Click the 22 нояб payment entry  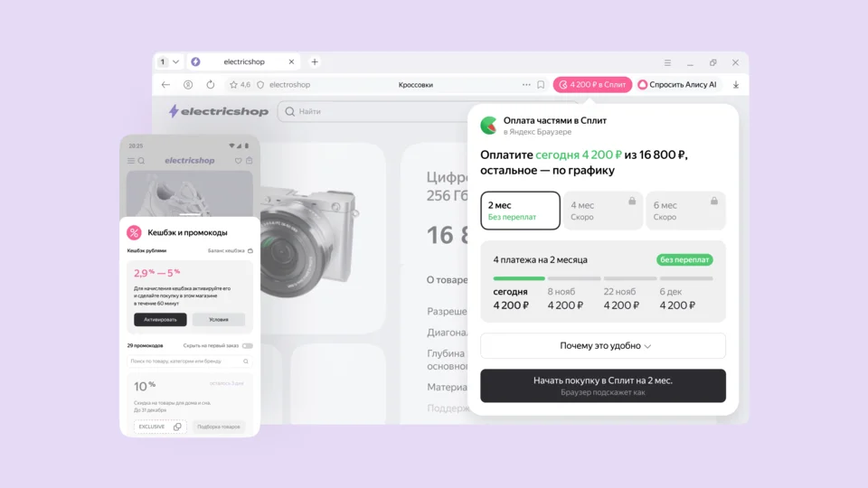[x=621, y=298]
